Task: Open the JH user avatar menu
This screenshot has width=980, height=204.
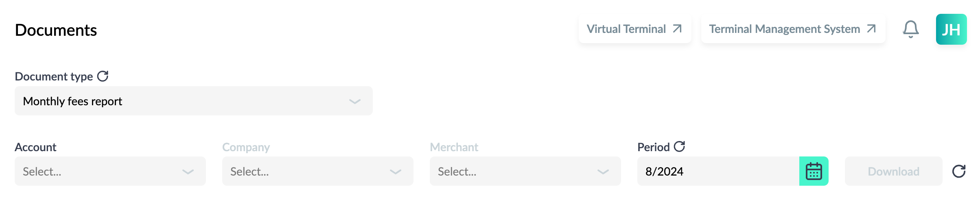Action: [951, 29]
